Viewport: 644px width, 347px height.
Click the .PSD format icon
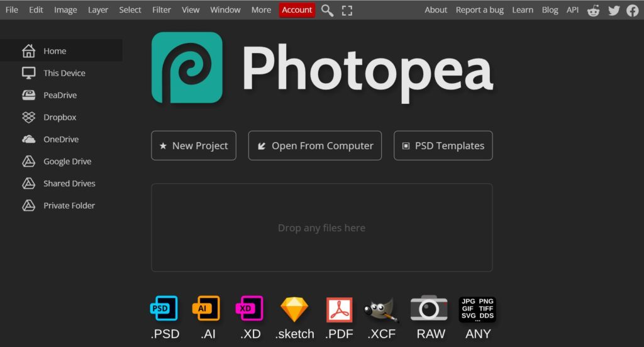coord(164,309)
